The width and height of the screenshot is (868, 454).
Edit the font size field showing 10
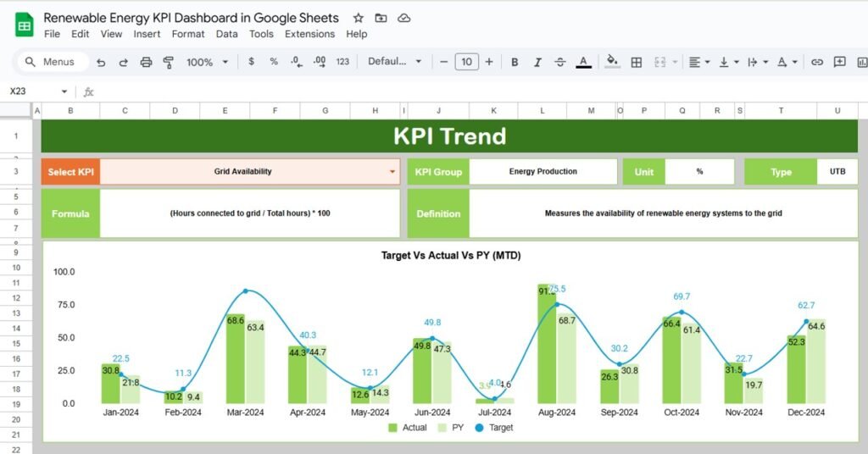[467, 61]
